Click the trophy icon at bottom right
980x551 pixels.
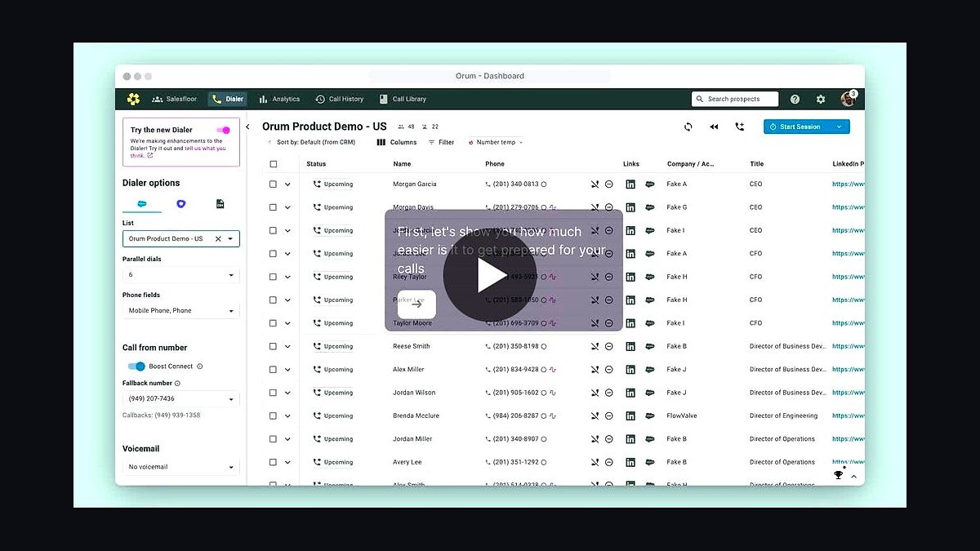838,474
